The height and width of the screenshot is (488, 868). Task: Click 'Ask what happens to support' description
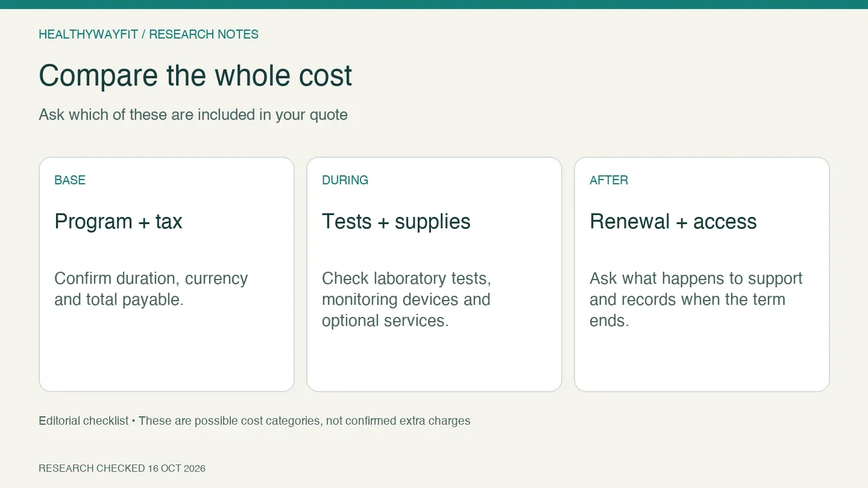(x=696, y=299)
